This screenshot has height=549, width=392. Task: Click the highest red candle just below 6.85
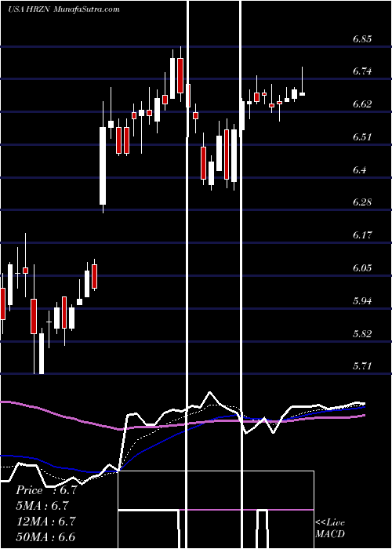[180, 75]
